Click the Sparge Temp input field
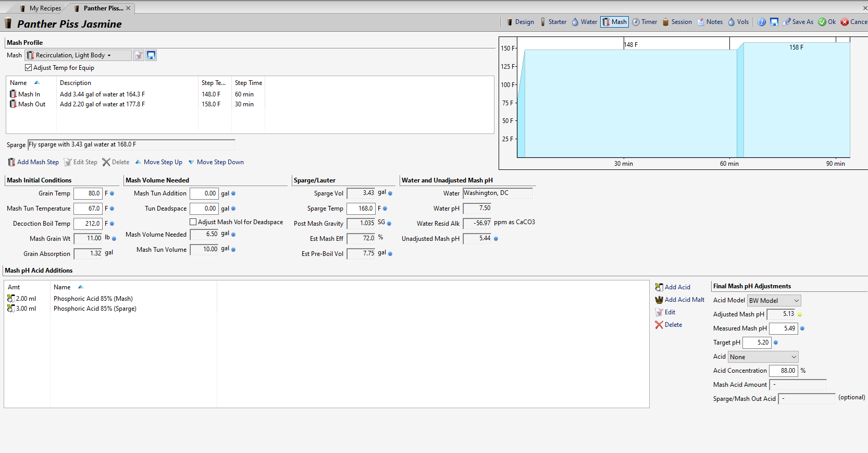The image size is (868, 453). click(361, 209)
